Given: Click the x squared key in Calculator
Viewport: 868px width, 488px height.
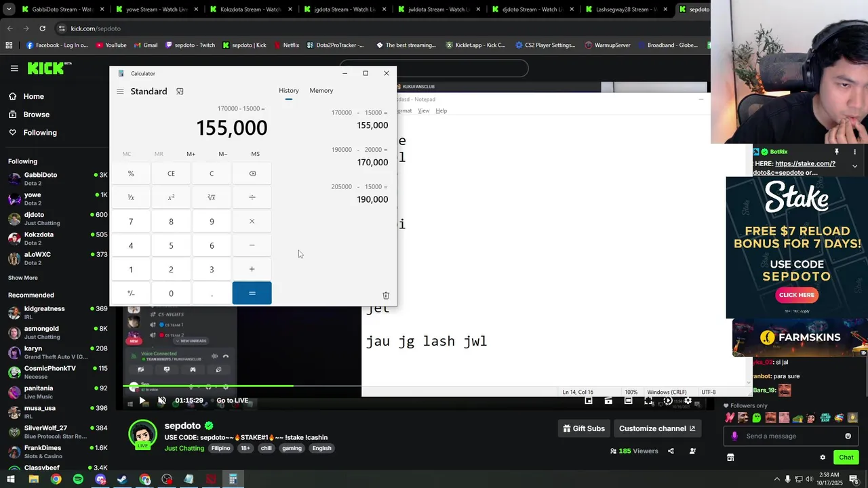Looking at the screenshot, I should click(171, 197).
